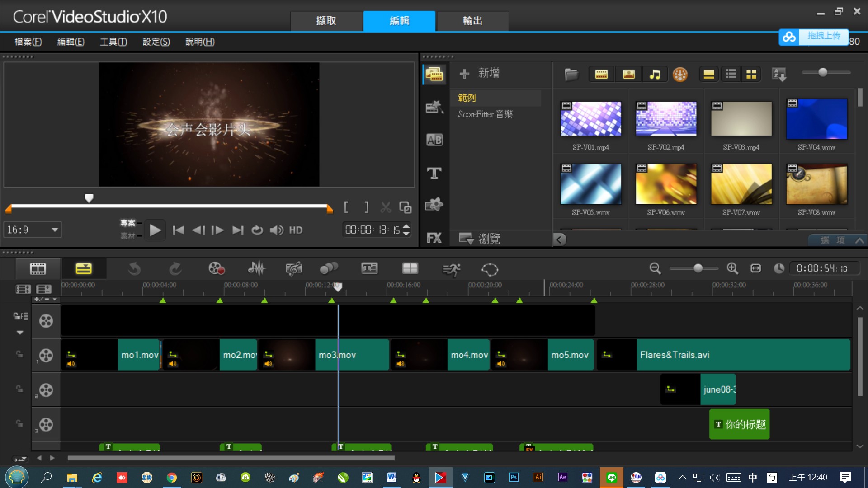Open the 檔案(F) menu
Screen dimensions: 868x488
[28, 42]
